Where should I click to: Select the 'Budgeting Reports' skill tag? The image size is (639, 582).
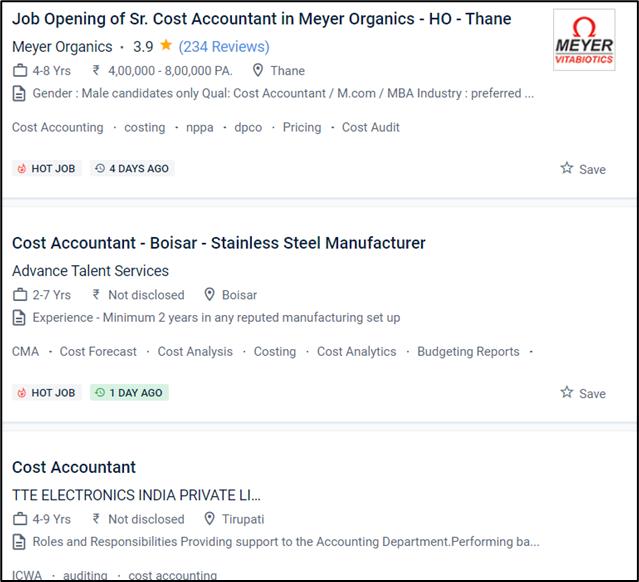click(468, 352)
